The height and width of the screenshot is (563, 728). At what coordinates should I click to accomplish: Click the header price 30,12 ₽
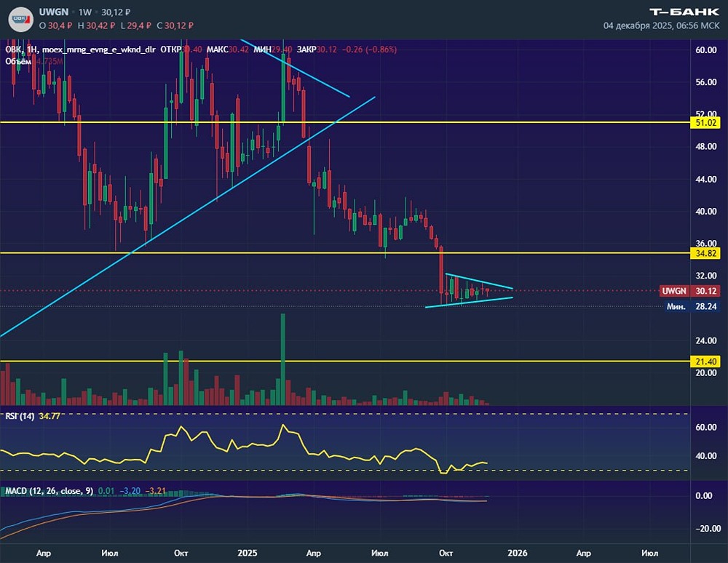tap(116, 12)
